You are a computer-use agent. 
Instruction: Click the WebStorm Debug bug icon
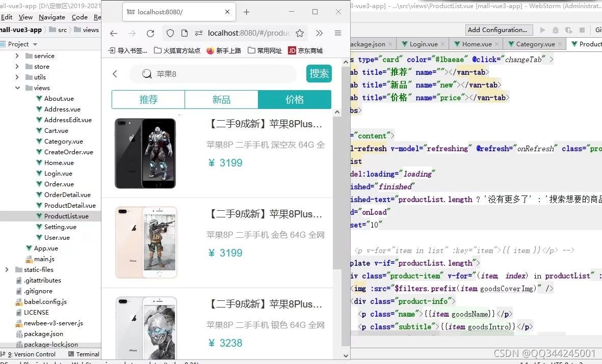click(x=556, y=30)
